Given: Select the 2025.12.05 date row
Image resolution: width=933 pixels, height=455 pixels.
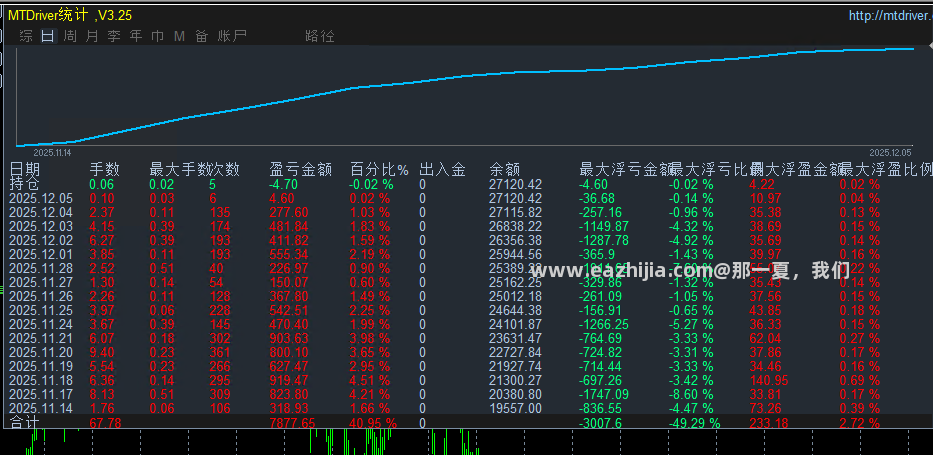Looking at the screenshot, I should [x=41, y=199].
